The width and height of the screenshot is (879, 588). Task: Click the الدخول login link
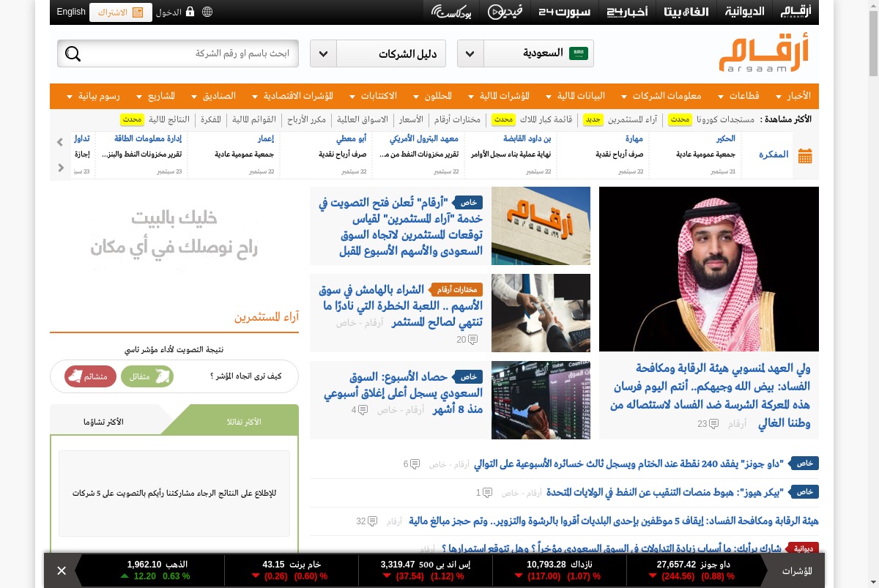(168, 12)
